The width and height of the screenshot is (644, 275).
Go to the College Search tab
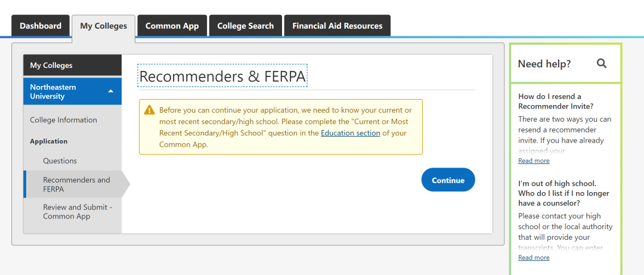pos(246,26)
